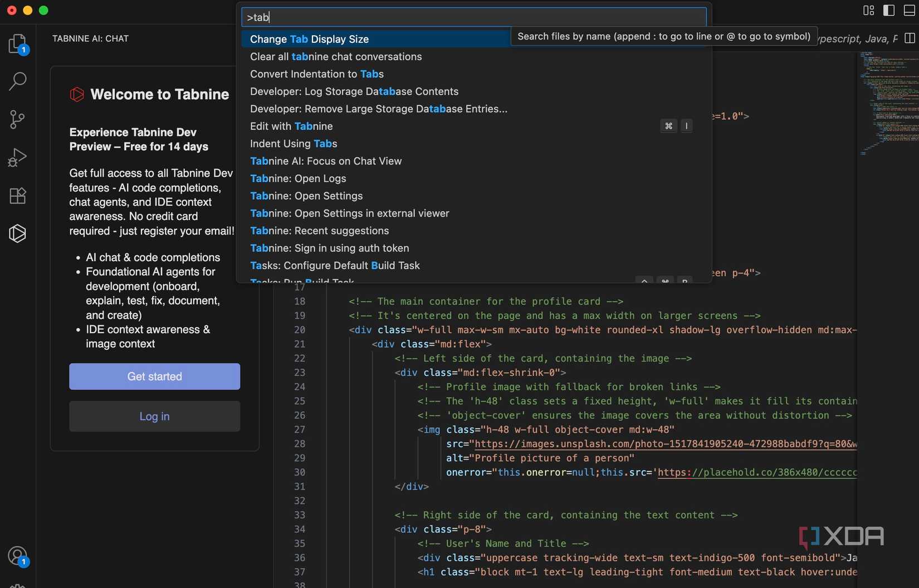
Task: Toggle the bottom Panel visibility
Action: pos(910,10)
